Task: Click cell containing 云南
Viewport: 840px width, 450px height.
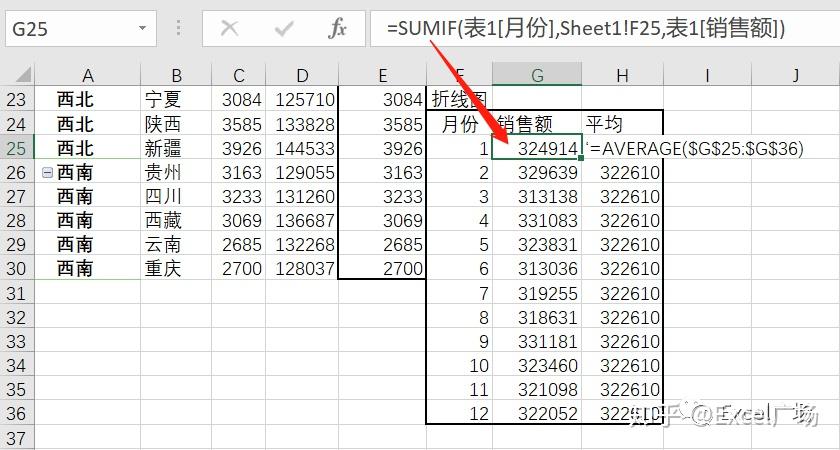Action: point(176,244)
